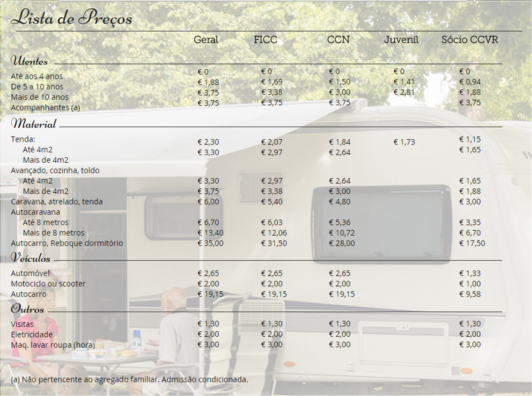
Task: Click the 'Mais de 10 anos' row label
Action: pyautogui.click(x=40, y=97)
